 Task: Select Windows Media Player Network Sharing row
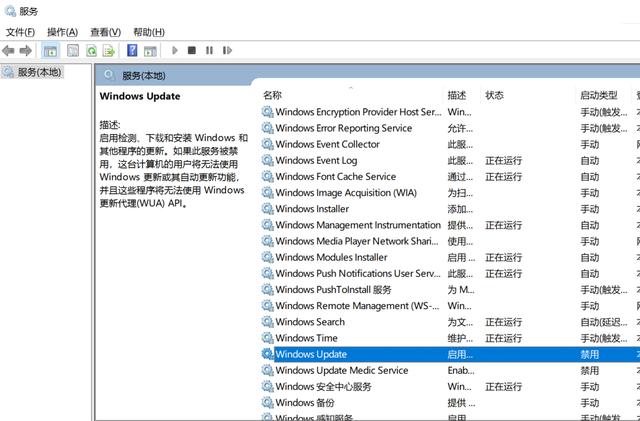coord(451,241)
